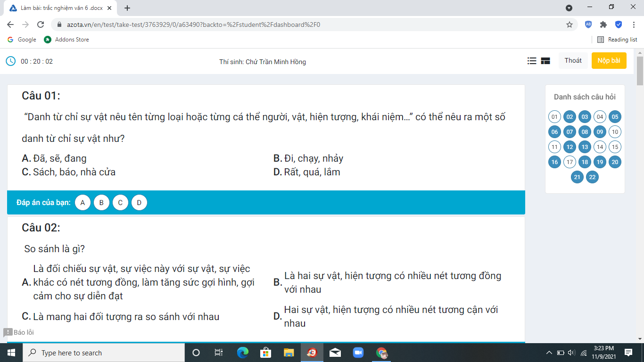Image resolution: width=644 pixels, height=362 pixels.
Task: Launch Microsoft Edge from taskbar
Action: (242, 353)
